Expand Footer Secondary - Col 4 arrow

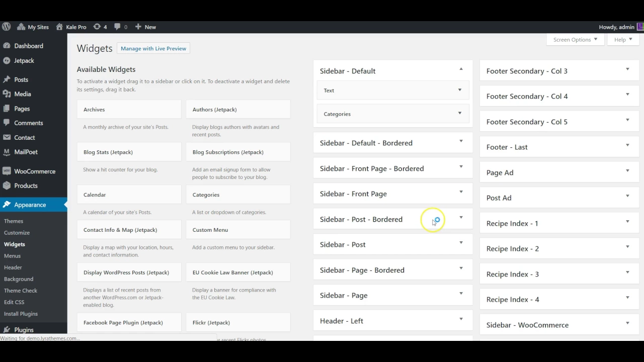tap(627, 95)
